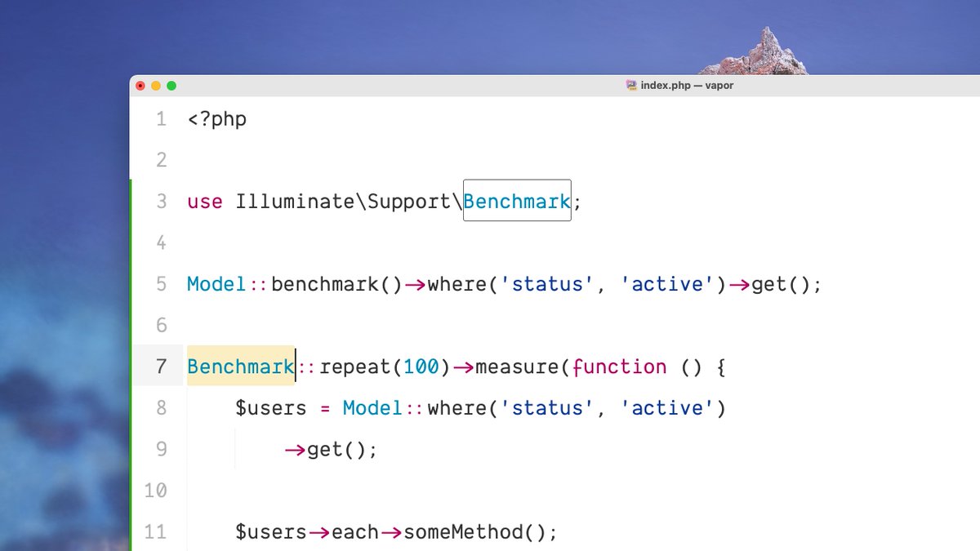
Task: Click 'someMethod()' on line 11
Action: click(474, 532)
